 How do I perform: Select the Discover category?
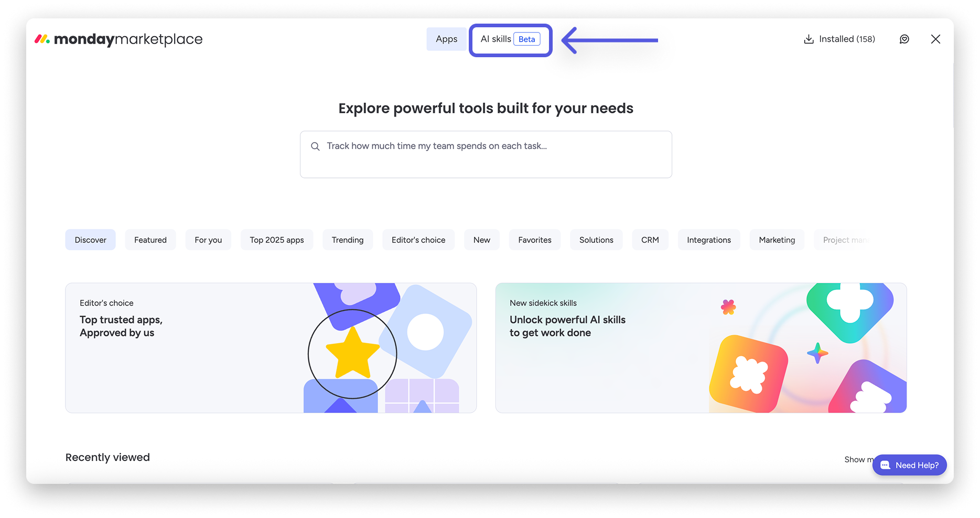click(90, 240)
